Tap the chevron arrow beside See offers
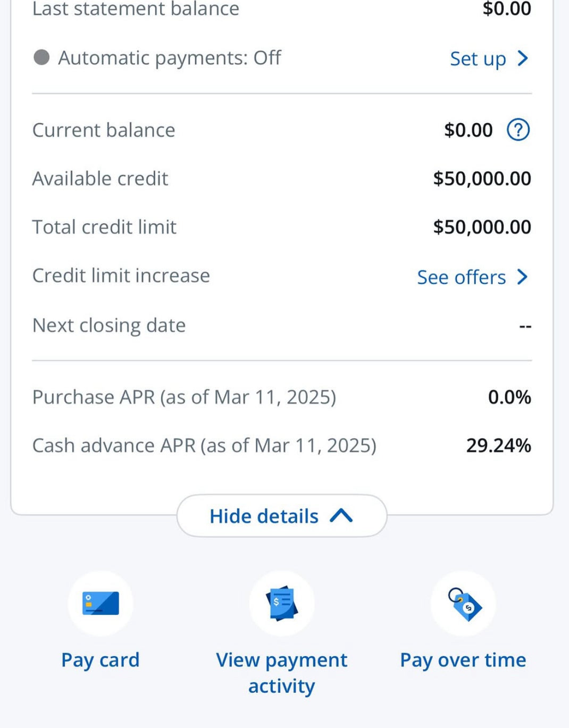This screenshot has height=728, width=569. [x=523, y=277]
